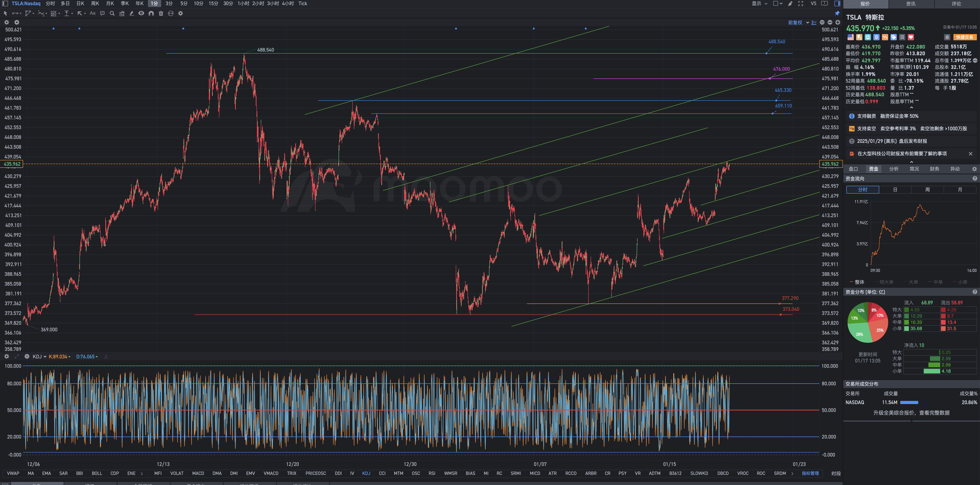The image size is (980, 485).
Task: Expand the Fibonacci/gann tool dropdown
Action: [x=59, y=14]
